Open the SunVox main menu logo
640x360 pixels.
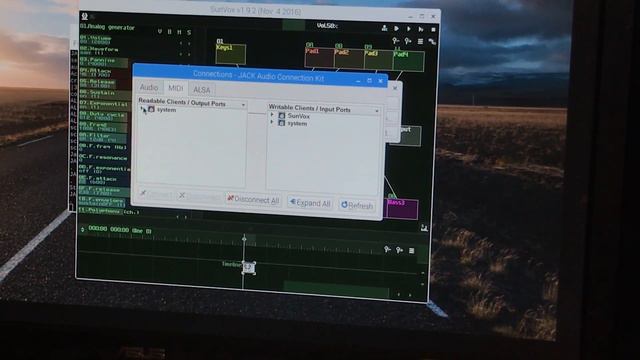[x=84, y=16]
